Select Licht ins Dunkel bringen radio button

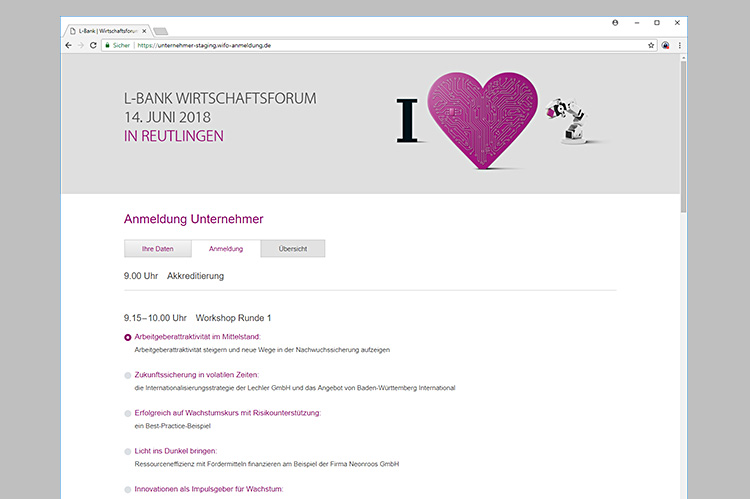click(x=128, y=452)
